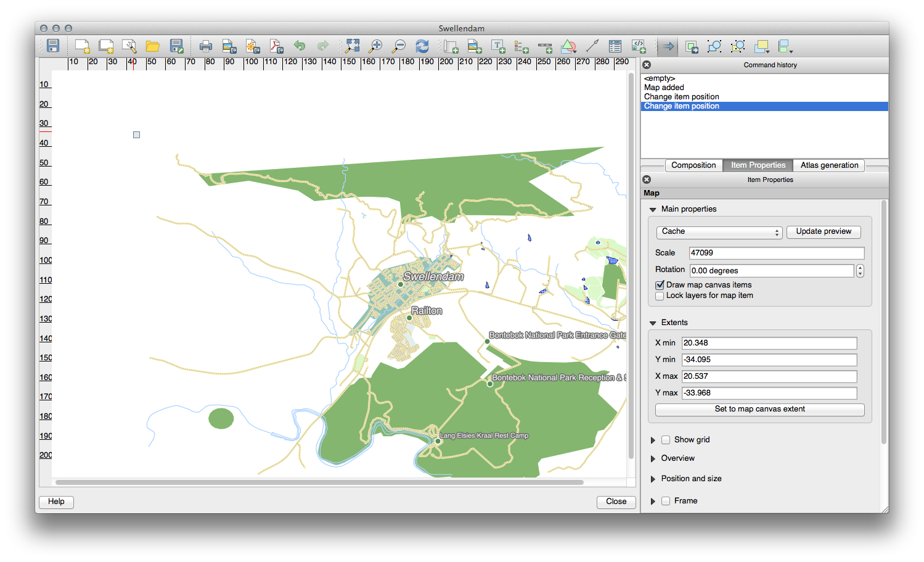Enable the Show grid checkbox
The image size is (924, 562).
click(x=666, y=440)
